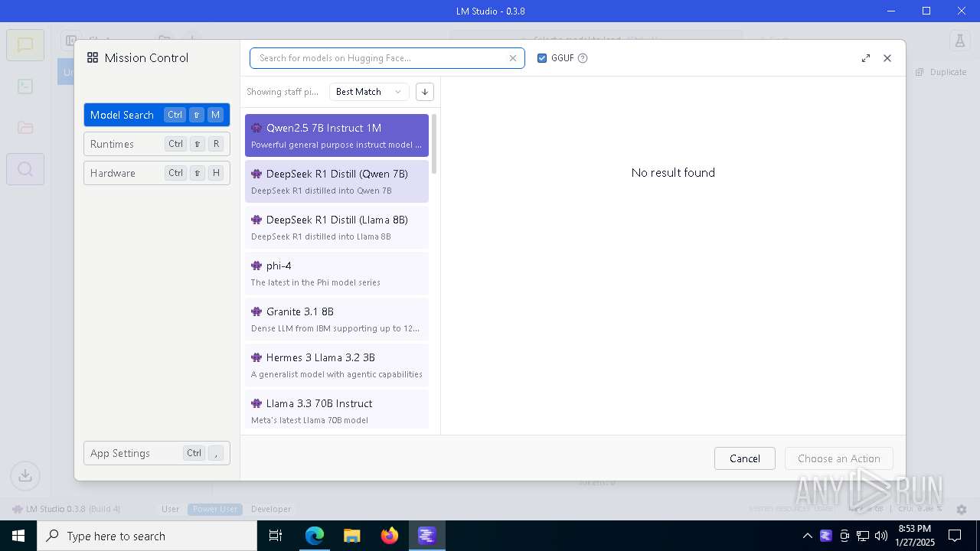980x551 pixels.
Task: Open the Developer terminal icon in the sidebar
Action: click(x=25, y=86)
